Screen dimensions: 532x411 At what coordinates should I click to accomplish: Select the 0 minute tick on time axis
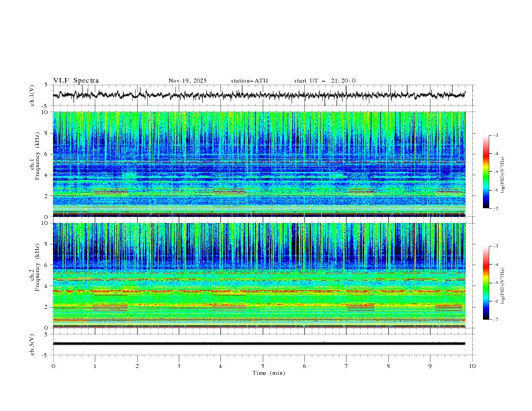point(53,366)
